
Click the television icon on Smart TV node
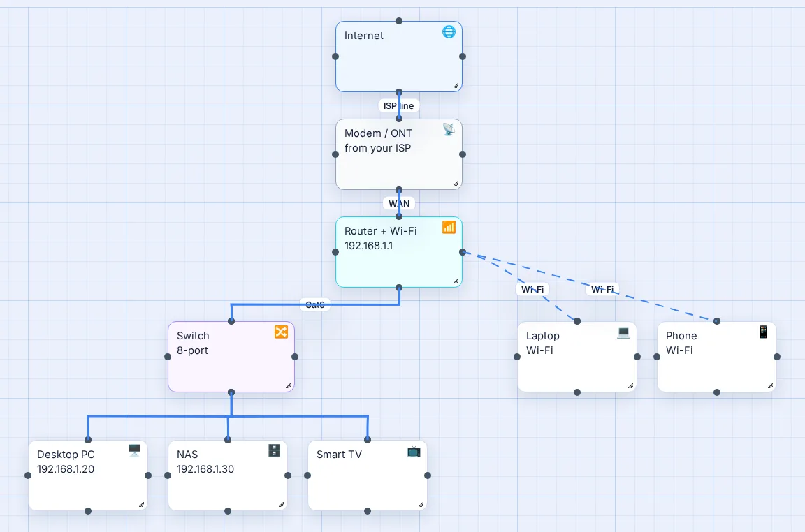[414, 451]
